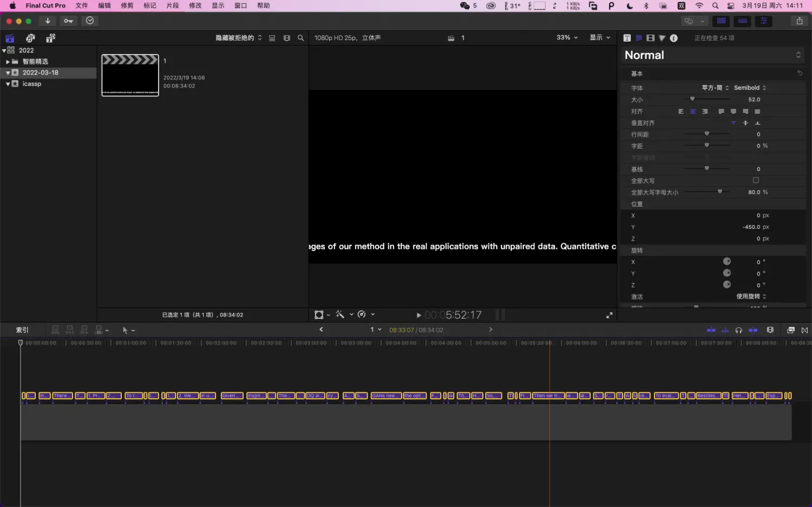Open the keyword editor key icon

tap(68, 21)
